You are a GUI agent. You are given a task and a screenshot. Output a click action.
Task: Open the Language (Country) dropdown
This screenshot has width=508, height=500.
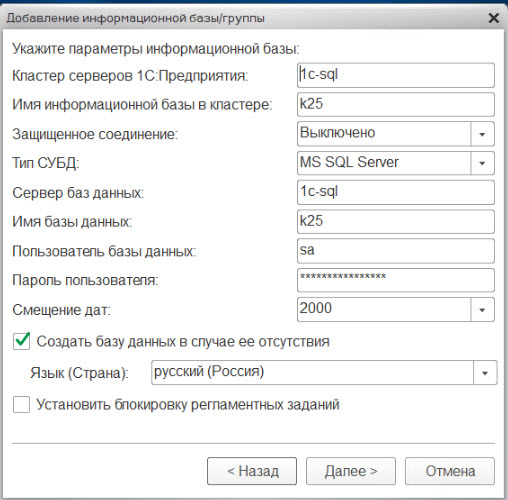485,372
